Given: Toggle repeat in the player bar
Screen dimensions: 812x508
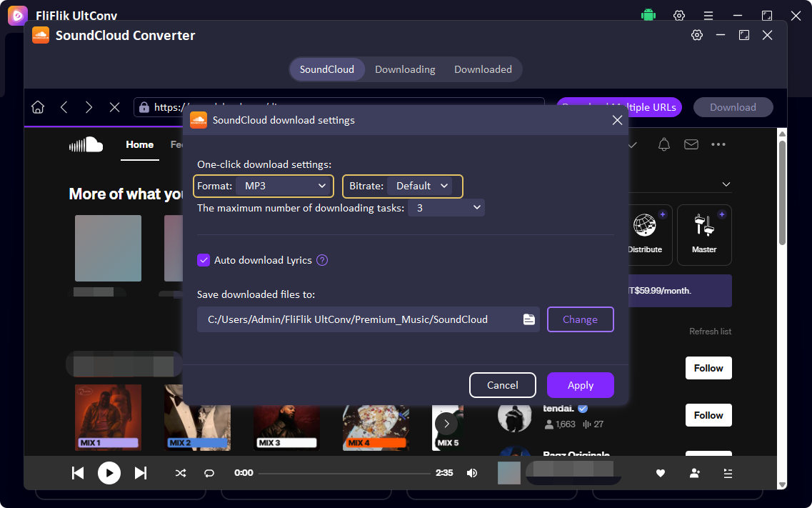Looking at the screenshot, I should tap(209, 473).
